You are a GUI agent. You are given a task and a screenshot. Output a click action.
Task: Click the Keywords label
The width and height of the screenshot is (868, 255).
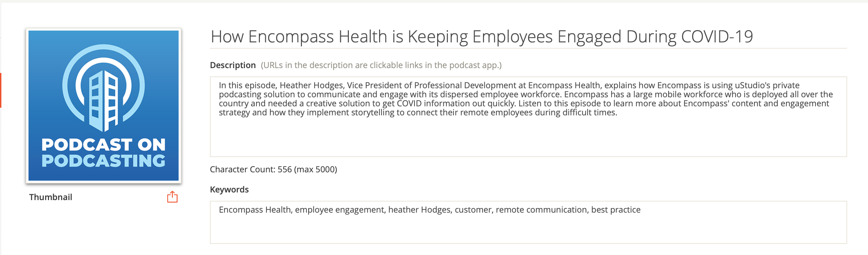pyautogui.click(x=229, y=190)
